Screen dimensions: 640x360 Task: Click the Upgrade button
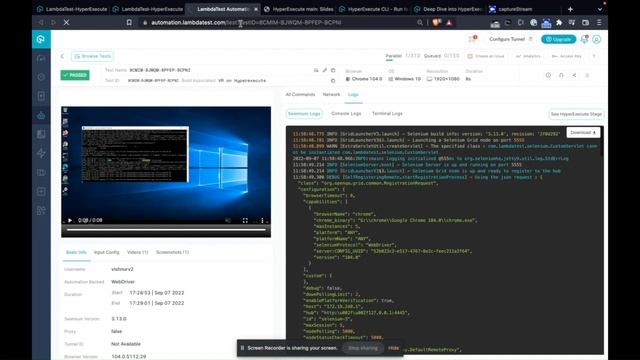pyautogui.click(x=558, y=39)
